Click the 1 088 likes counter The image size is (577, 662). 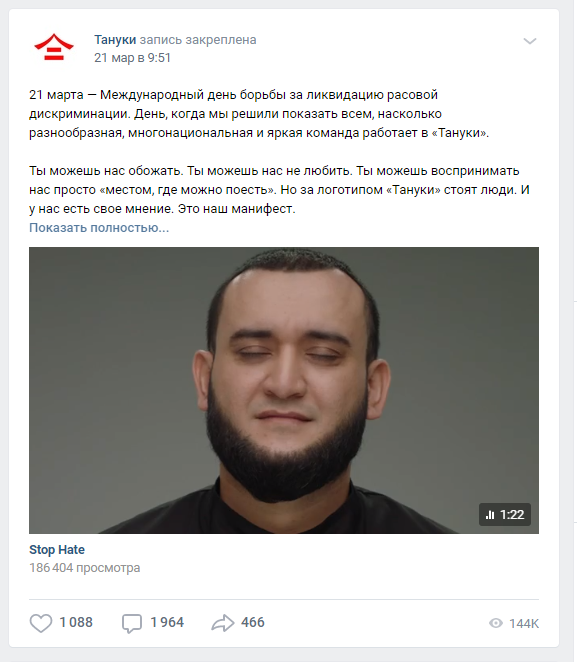(76, 622)
